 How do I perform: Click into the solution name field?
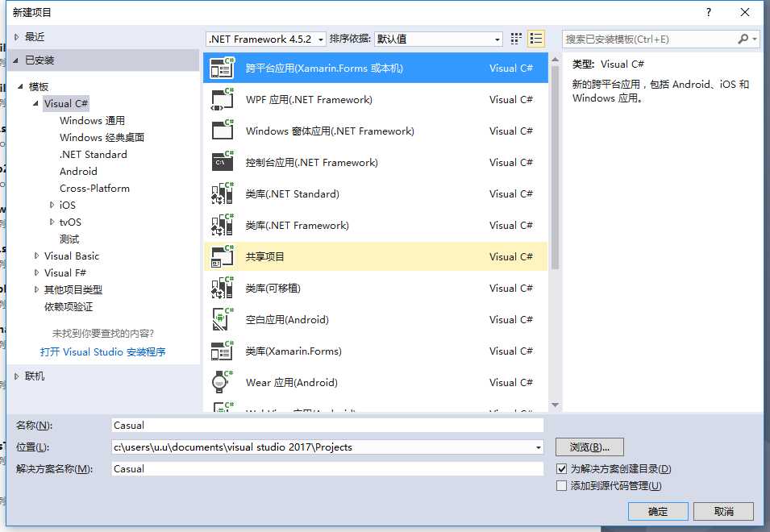[327, 468]
